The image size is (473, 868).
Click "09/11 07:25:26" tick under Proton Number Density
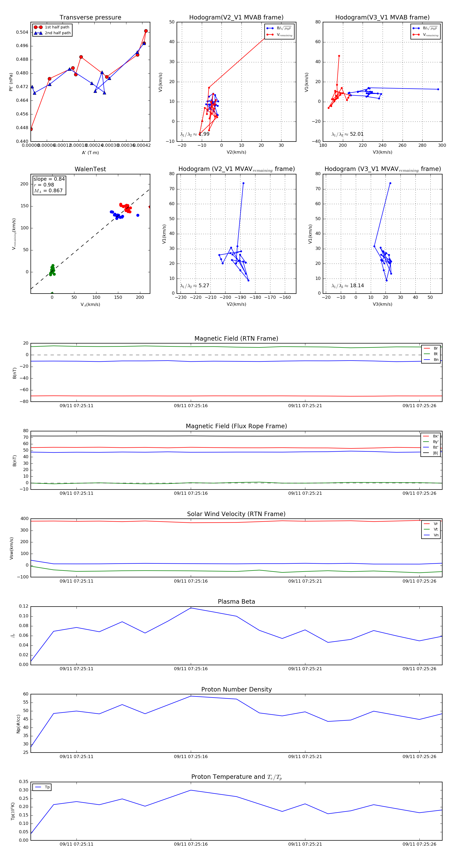point(419,756)
